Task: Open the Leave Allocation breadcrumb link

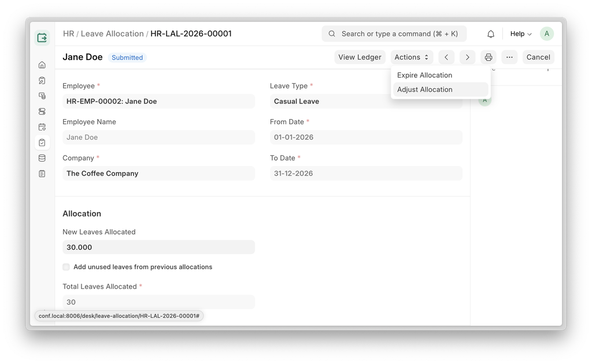Action: click(112, 34)
